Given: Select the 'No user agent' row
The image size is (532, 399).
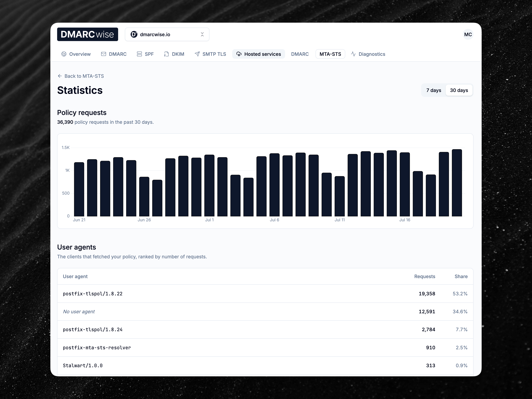Looking at the screenshot, I should (265, 312).
